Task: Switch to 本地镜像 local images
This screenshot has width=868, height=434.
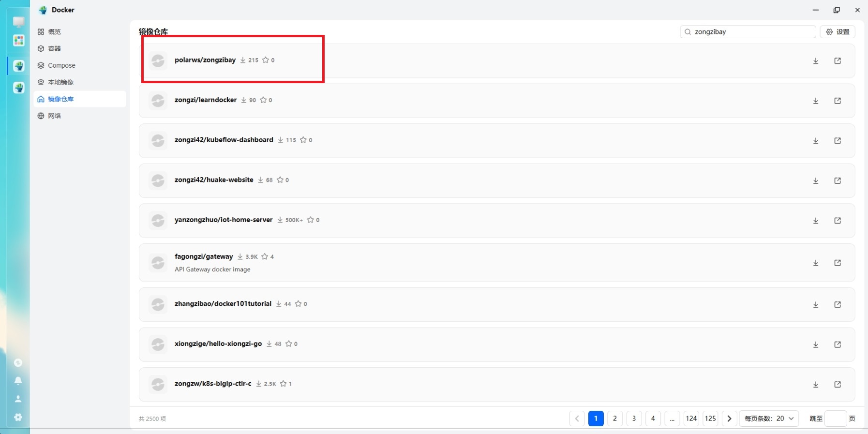Action: (x=80, y=82)
